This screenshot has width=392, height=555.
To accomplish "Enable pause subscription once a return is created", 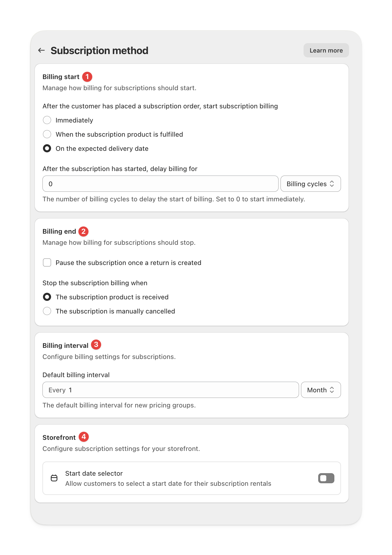I will 47,263.
